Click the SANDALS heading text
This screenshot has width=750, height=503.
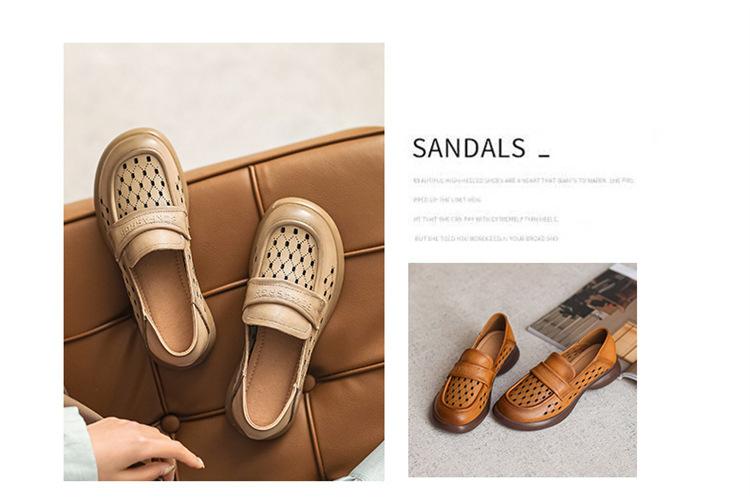point(469,148)
